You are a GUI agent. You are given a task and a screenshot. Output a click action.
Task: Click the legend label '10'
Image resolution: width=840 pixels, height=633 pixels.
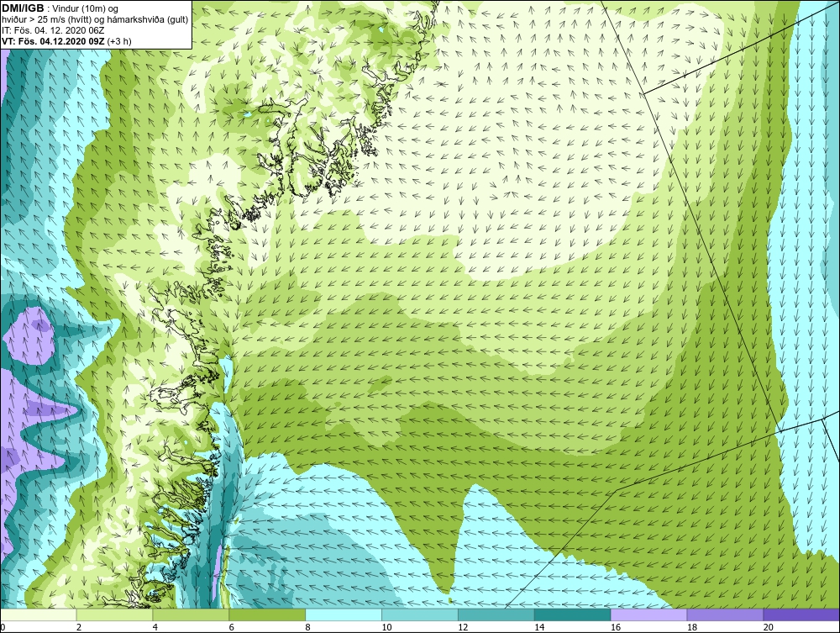click(386, 627)
